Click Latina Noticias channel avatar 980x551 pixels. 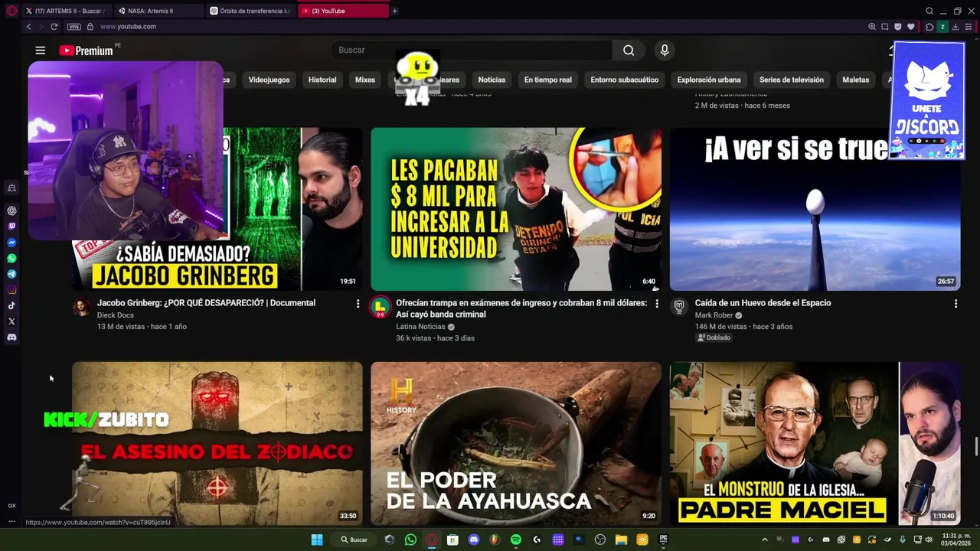(380, 308)
